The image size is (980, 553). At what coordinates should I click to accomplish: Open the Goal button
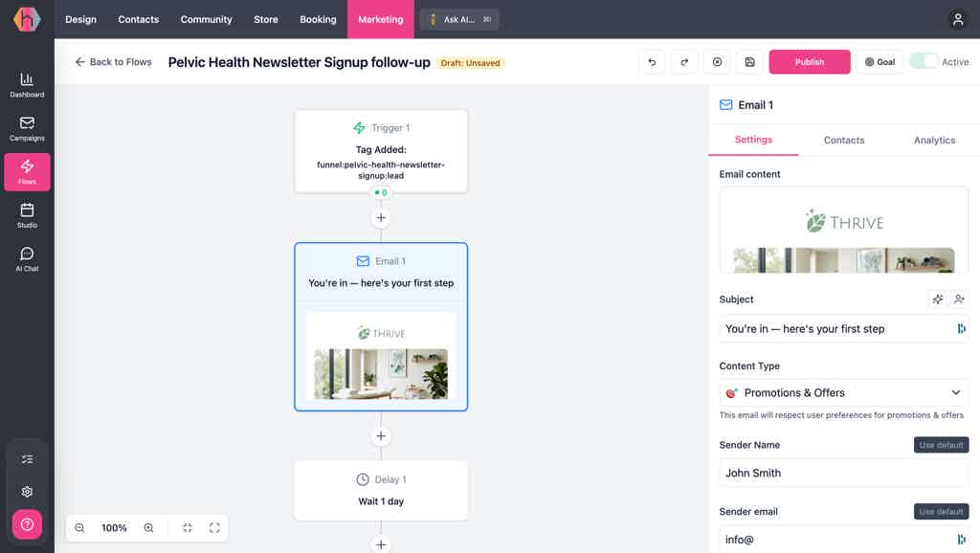tap(880, 62)
